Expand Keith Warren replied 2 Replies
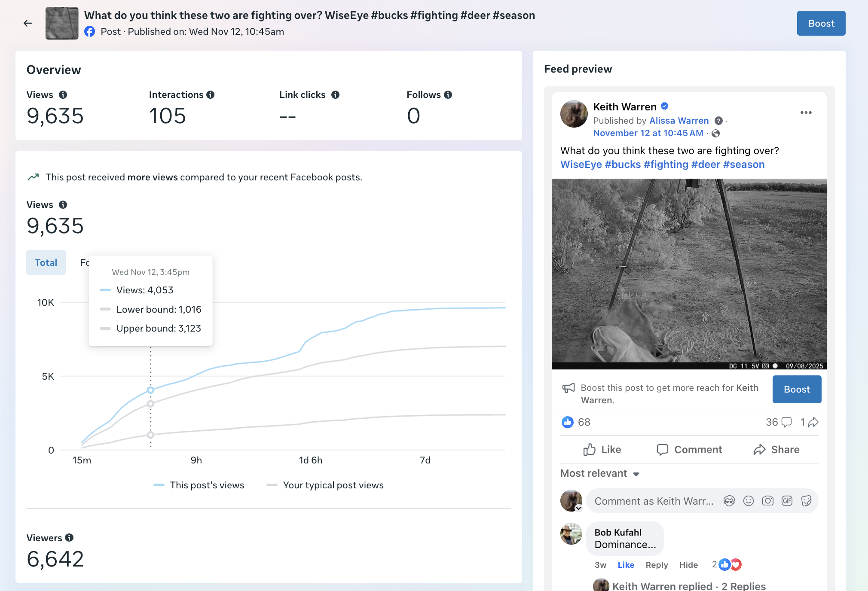Viewport: 868px width, 591px height. pos(688,586)
